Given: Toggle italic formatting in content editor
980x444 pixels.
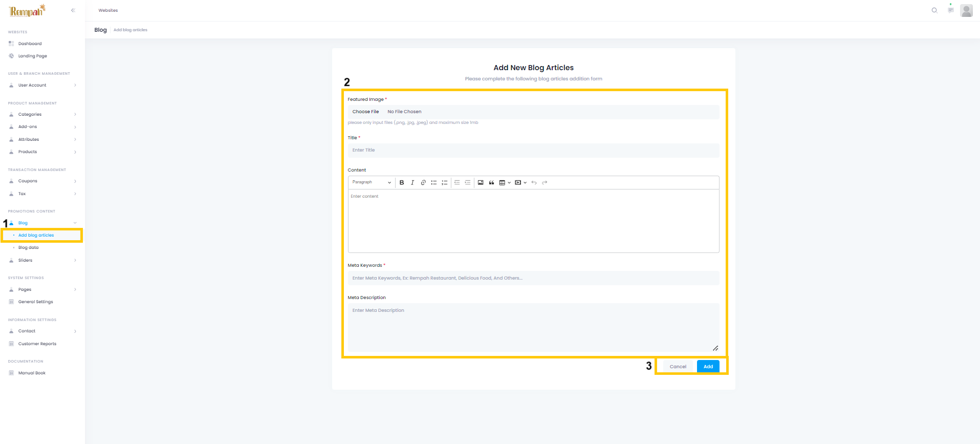Looking at the screenshot, I should [412, 183].
